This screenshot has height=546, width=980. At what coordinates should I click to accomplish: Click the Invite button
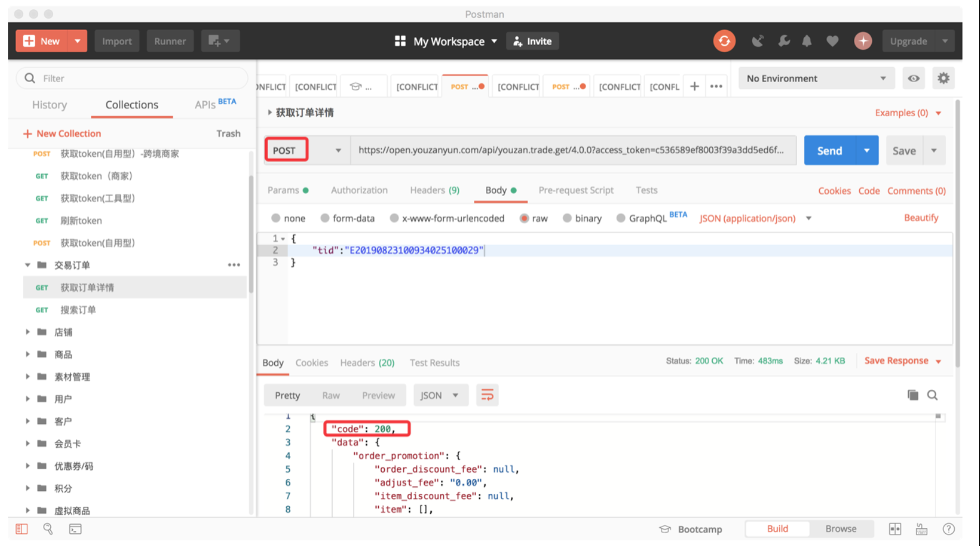pos(532,41)
